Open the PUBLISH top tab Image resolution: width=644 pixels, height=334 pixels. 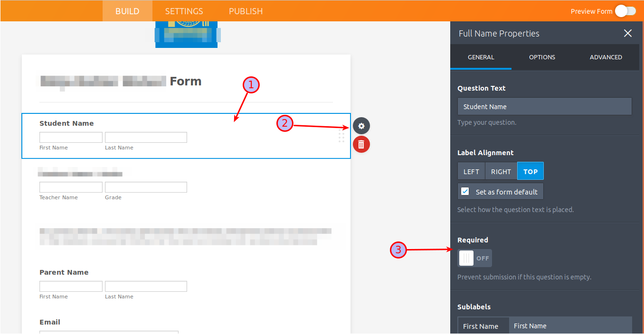point(246,11)
